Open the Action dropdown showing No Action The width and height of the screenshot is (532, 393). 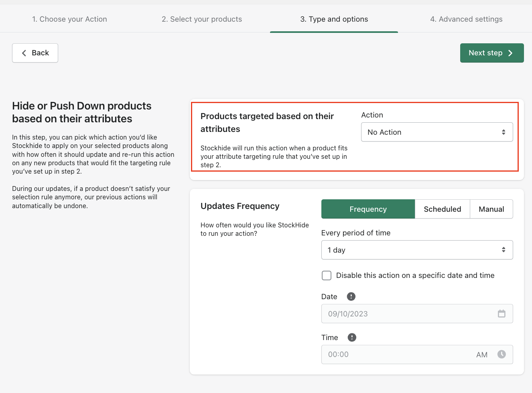click(437, 132)
